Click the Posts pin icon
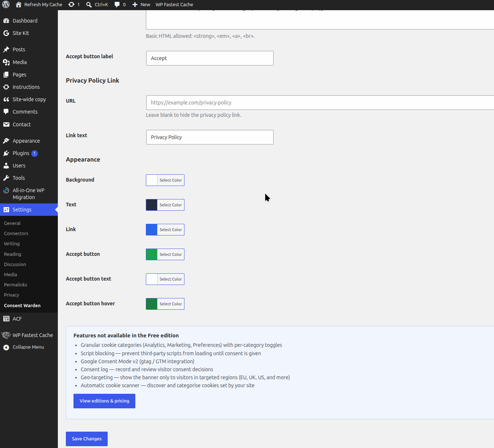This screenshot has height=448, width=494. (6, 49)
